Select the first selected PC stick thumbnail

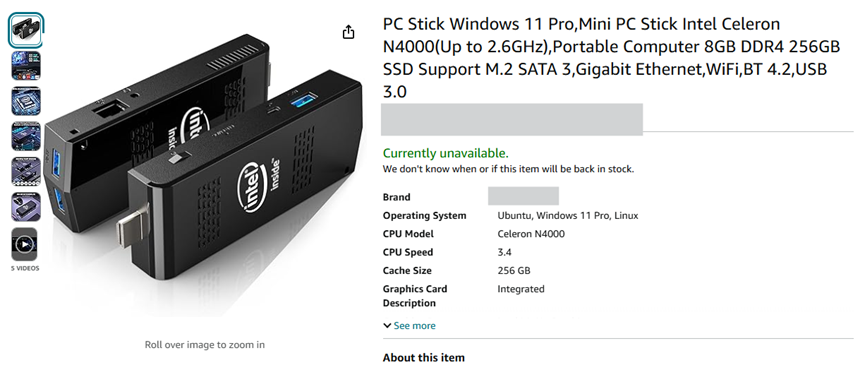(26, 30)
